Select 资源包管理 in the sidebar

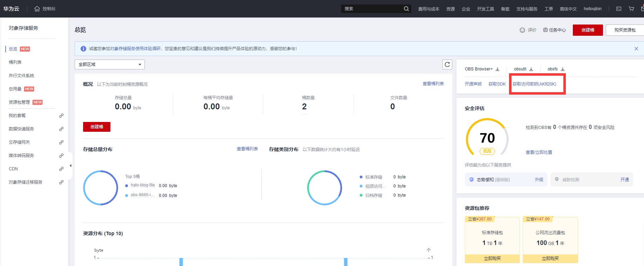[x=19, y=102]
